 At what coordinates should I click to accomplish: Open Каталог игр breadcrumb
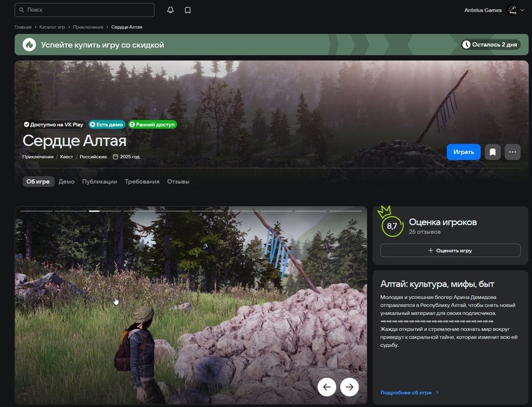(x=52, y=27)
